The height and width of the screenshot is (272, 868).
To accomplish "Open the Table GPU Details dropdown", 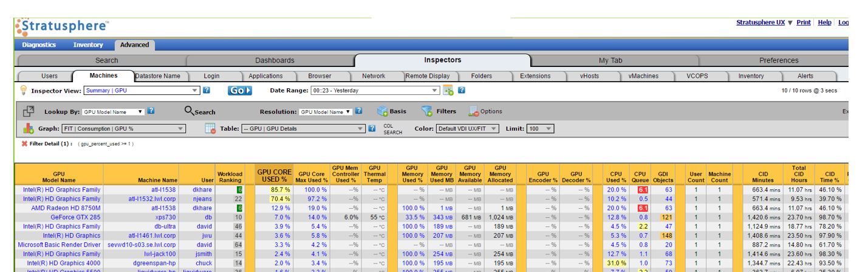I will [303, 128].
